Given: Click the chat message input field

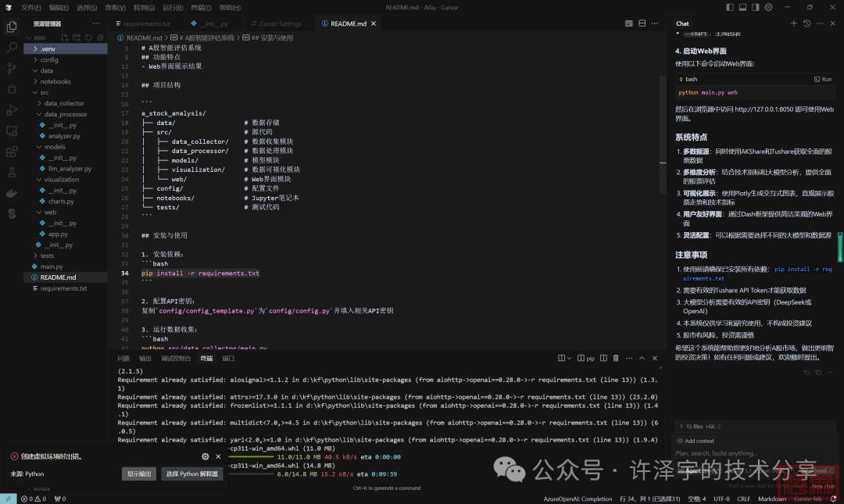Looking at the screenshot, I should [x=753, y=453].
